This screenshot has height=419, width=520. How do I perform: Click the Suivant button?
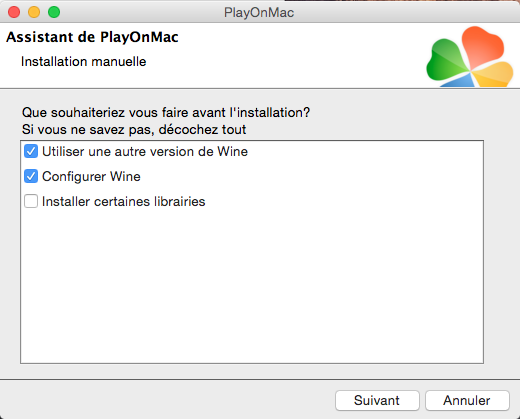(377, 400)
